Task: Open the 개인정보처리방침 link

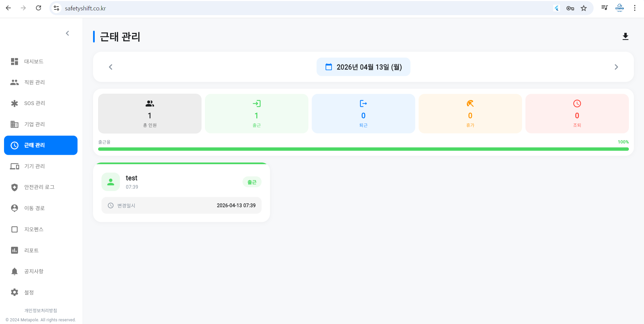Action: [x=41, y=311]
